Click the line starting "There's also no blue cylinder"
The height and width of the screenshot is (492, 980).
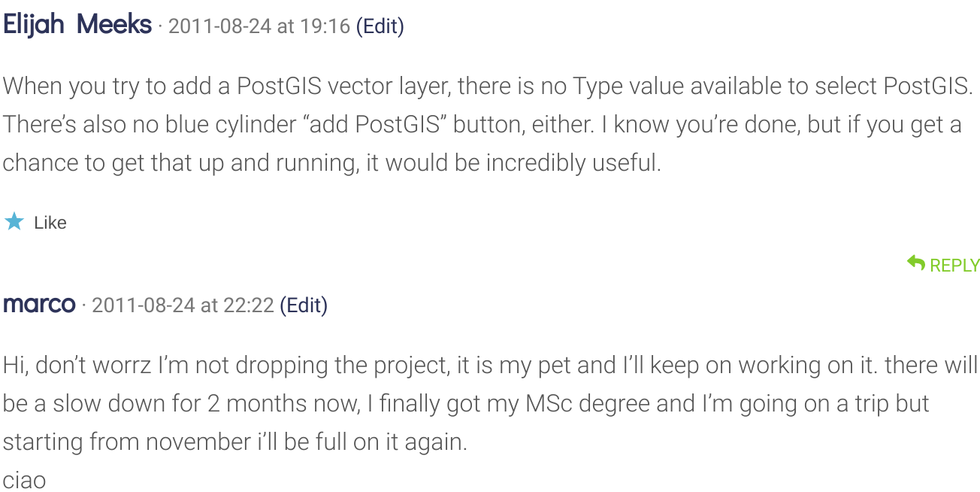pyautogui.click(x=481, y=124)
